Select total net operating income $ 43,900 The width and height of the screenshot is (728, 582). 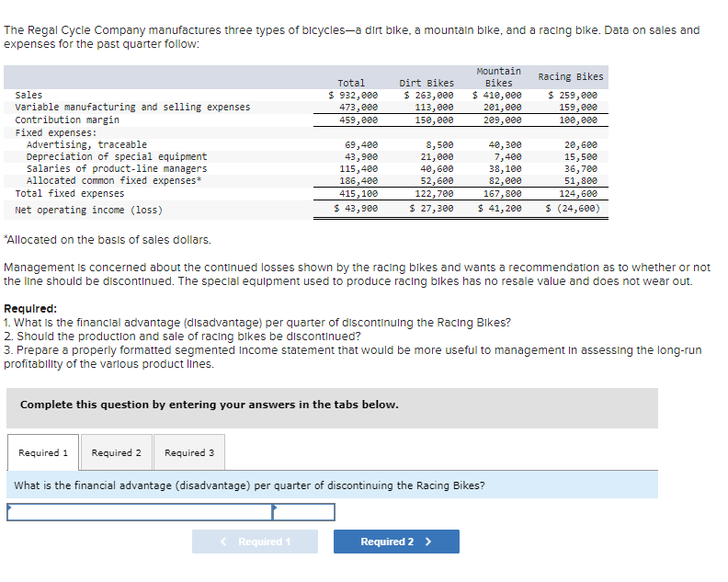point(356,209)
